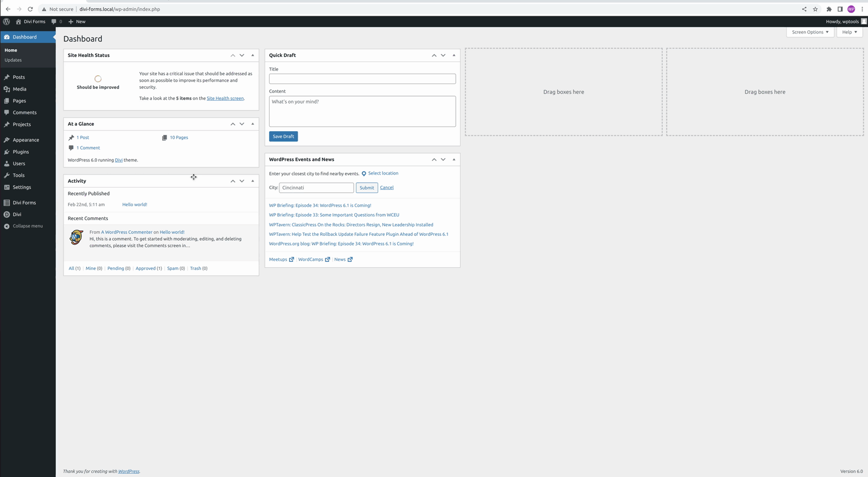Move Quick Draft box up

point(434,55)
